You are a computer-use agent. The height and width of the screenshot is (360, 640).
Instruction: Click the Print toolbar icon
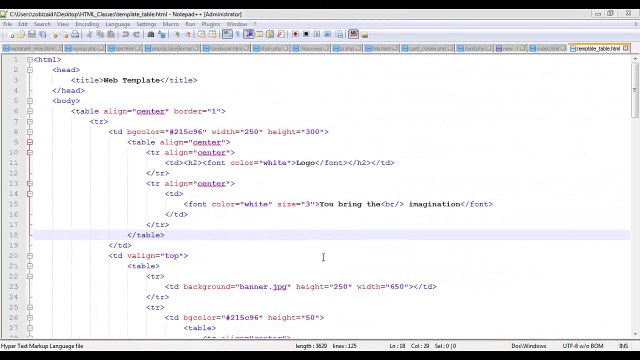click(x=75, y=35)
